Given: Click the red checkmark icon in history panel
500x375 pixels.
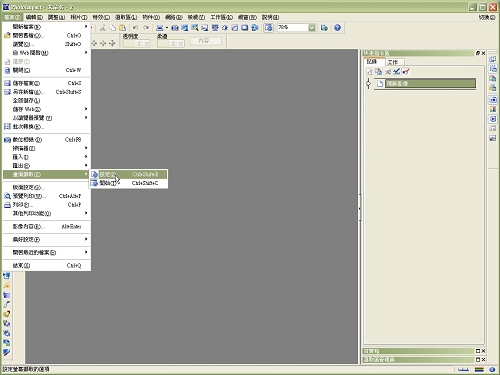Looking at the screenshot, I should tap(406, 72).
